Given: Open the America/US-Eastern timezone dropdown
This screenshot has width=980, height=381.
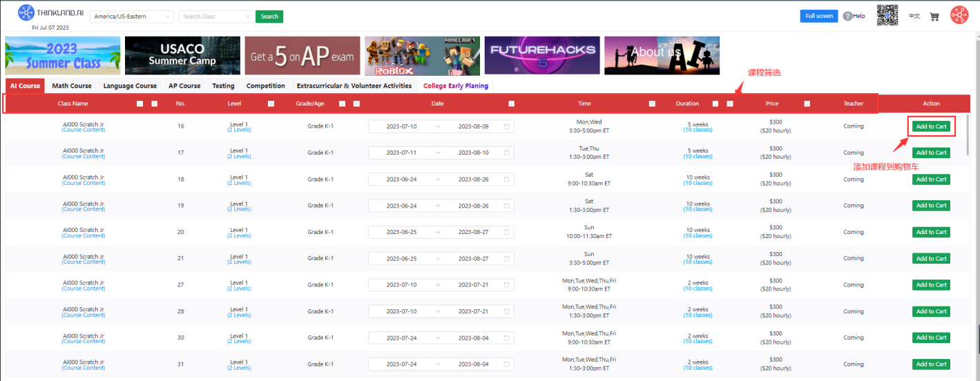Looking at the screenshot, I should pyautogui.click(x=132, y=17).
